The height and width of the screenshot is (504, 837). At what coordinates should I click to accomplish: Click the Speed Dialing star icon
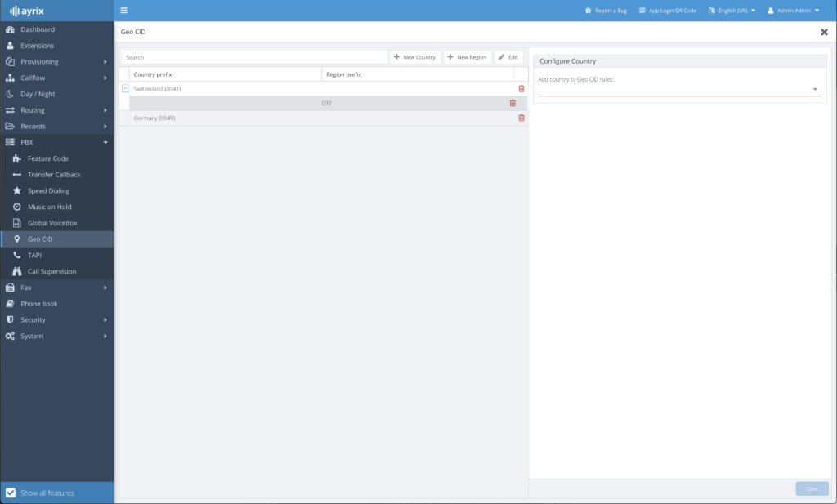[17, 190]
